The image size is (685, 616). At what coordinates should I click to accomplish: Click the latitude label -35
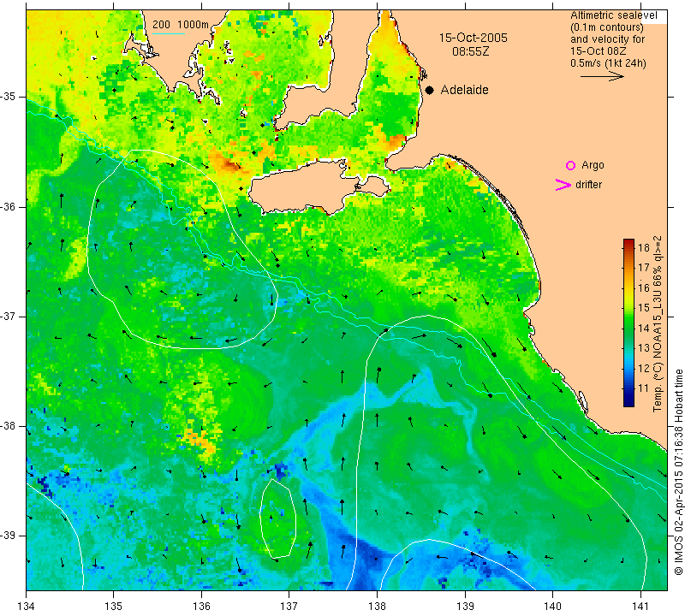coord(9,97)
